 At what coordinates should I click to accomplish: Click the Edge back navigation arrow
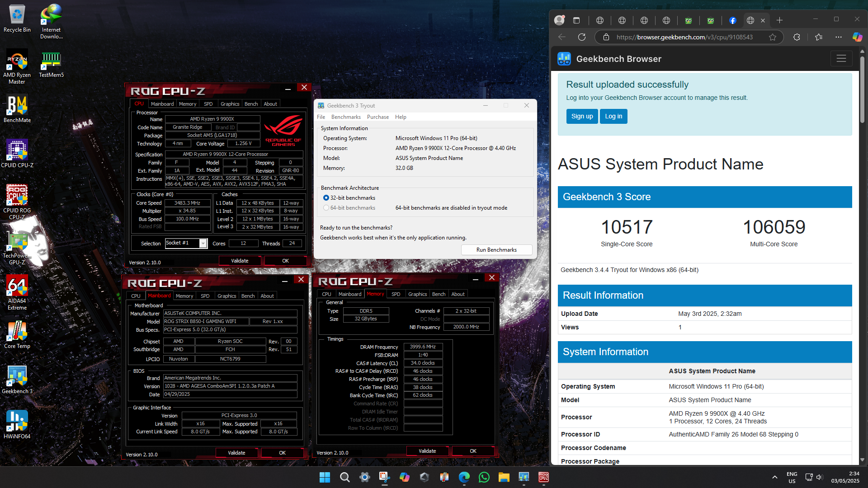coord(562,37)
